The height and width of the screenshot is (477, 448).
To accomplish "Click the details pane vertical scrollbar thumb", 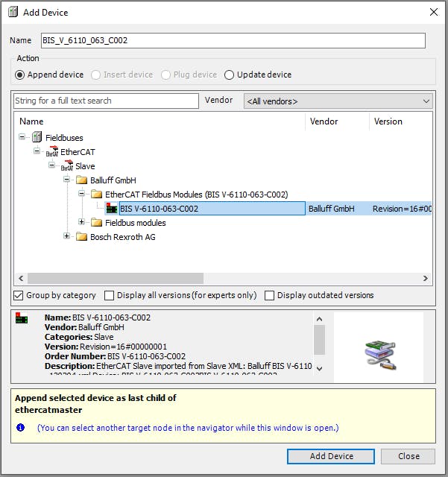I will pyautogui.click(x=319, y=340).
